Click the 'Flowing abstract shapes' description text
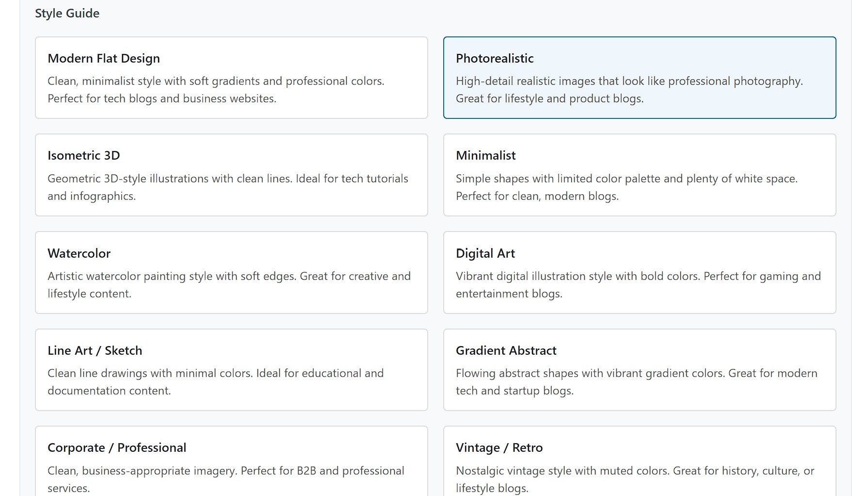Viewport: 868px width, 496px height. point(636,373)
